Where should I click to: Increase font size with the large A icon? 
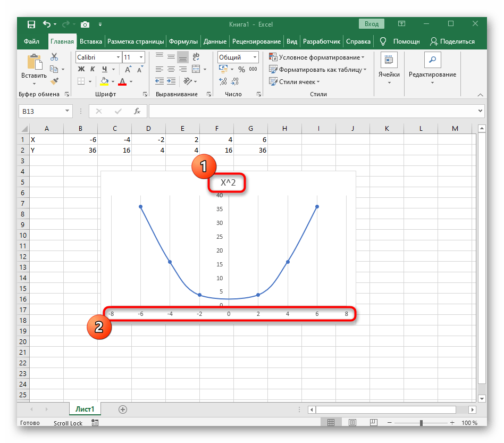[x=128, y=70]
